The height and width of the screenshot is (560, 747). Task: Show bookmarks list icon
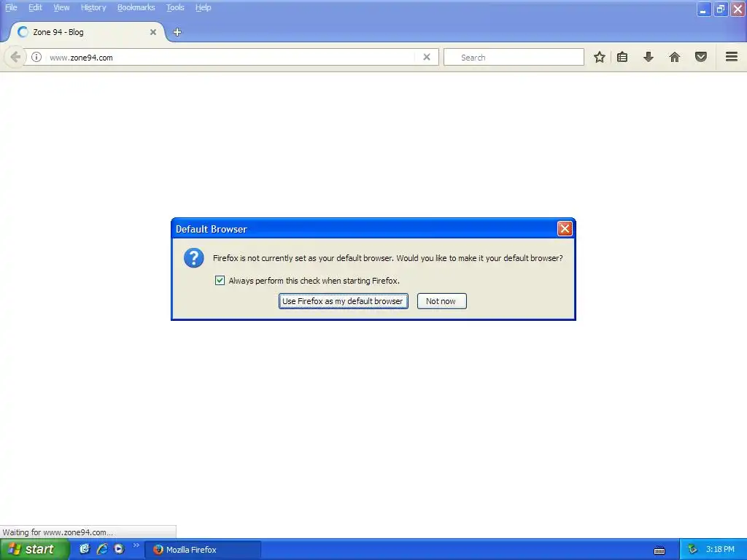622,57
